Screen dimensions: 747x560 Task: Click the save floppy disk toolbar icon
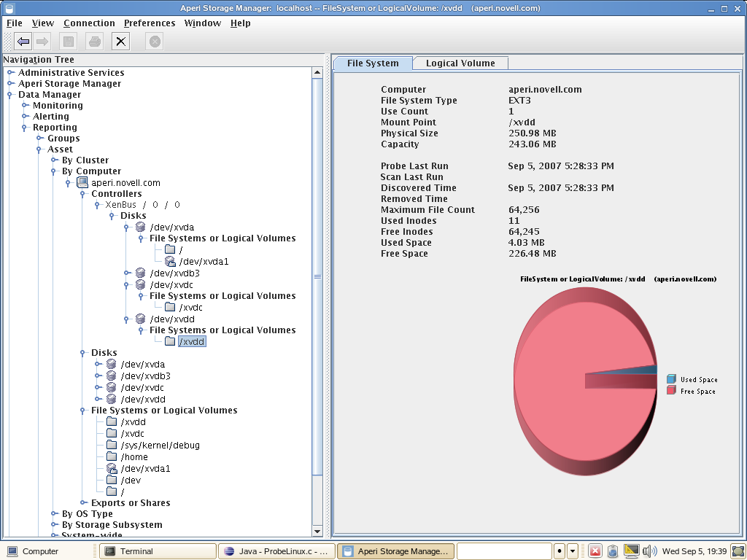click(x=68, y=42)
